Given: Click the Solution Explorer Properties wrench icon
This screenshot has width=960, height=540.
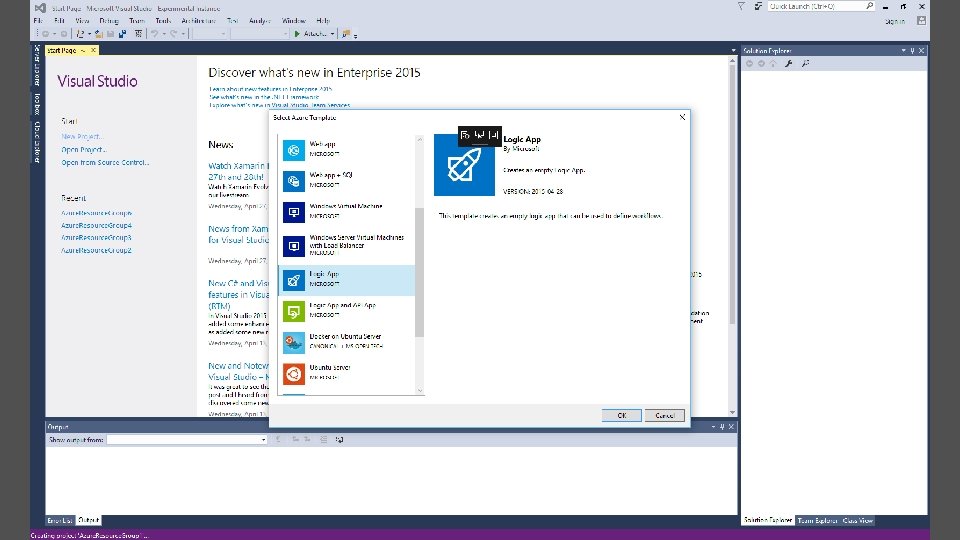Looking at the screenshot, I should tap(789, 64).
